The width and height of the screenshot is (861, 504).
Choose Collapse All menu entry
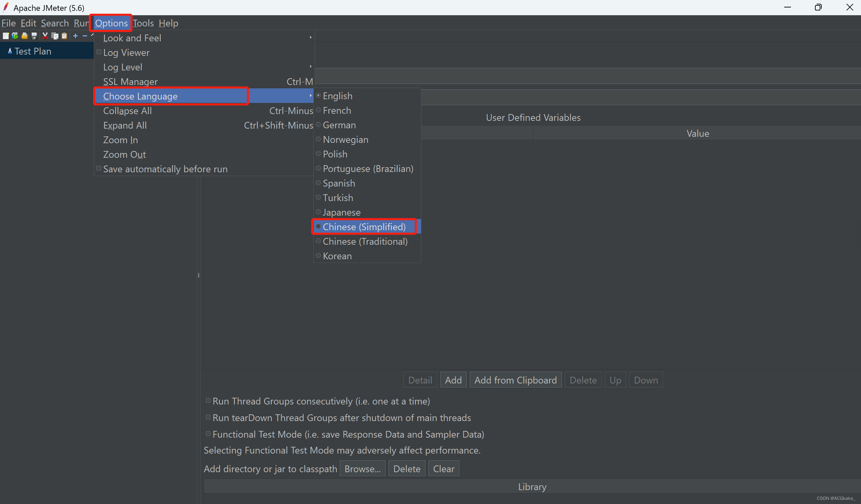[x=204, y=111]
